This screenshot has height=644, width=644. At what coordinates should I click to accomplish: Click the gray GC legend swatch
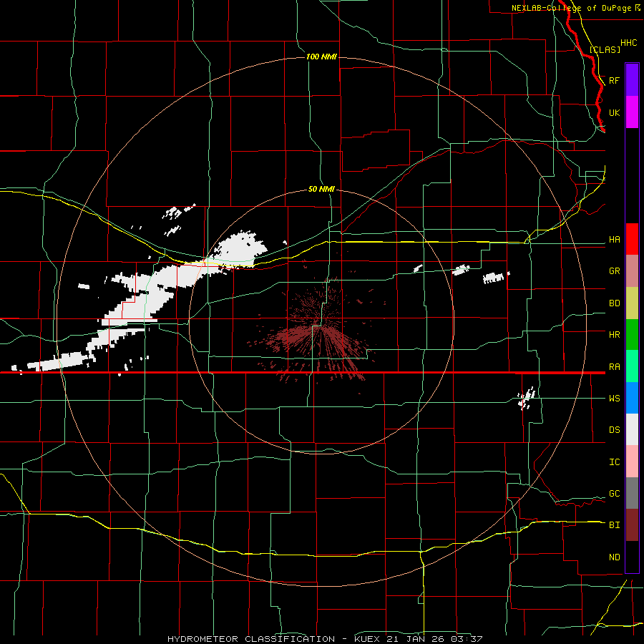(x=632, y=493)
